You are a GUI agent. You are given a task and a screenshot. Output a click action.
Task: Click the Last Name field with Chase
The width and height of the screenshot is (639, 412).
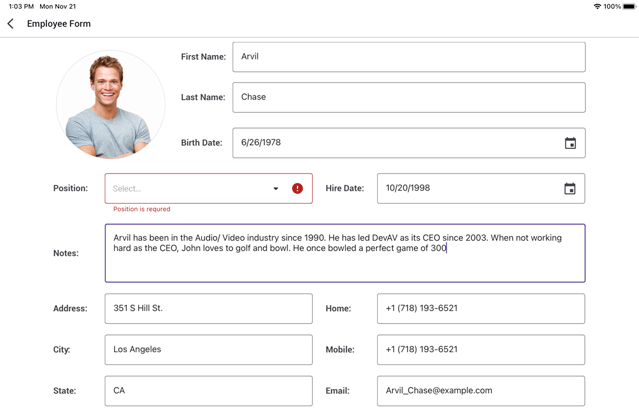click(408, 97)
